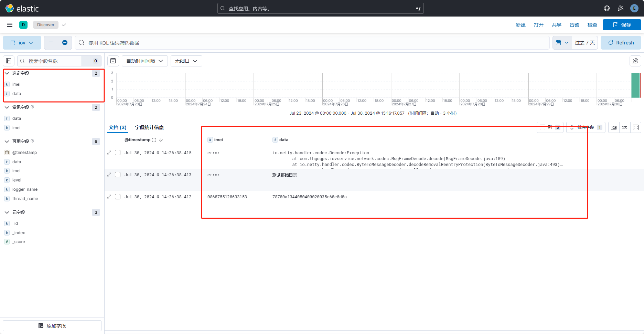Open the 过去 7 天 time range picker

coord(585,43)
